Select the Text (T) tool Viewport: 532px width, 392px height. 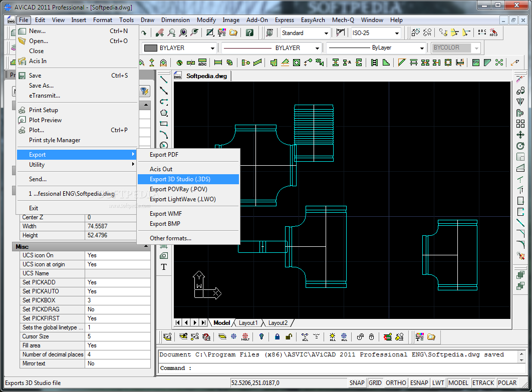[x=164, y=267]
